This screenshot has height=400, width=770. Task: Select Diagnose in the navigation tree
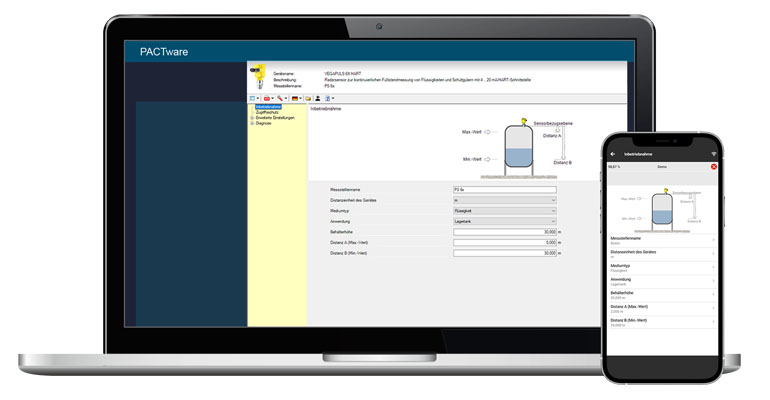coord(263,123)
